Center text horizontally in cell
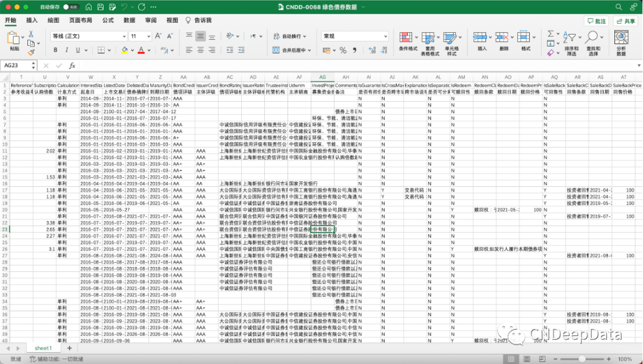Viewport: 643px width, 364px height. point(201,50)
